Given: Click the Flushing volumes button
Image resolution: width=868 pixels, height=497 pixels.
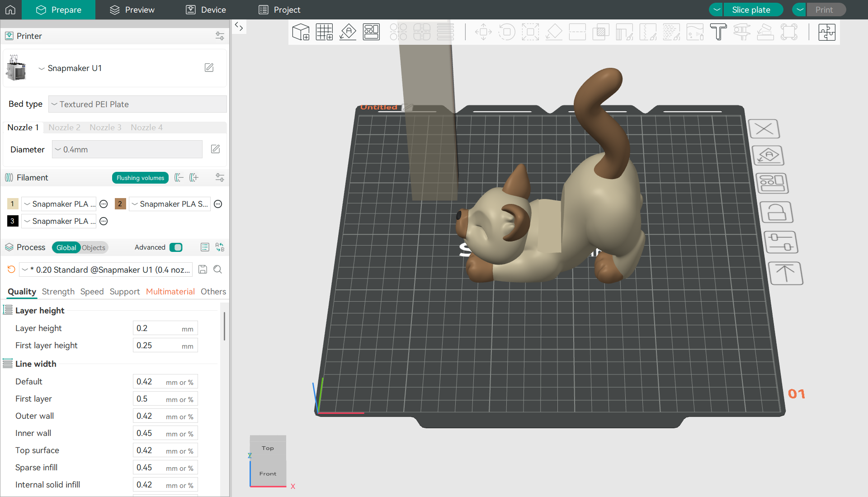Looking at the screenshot, I should coord(140,178).
